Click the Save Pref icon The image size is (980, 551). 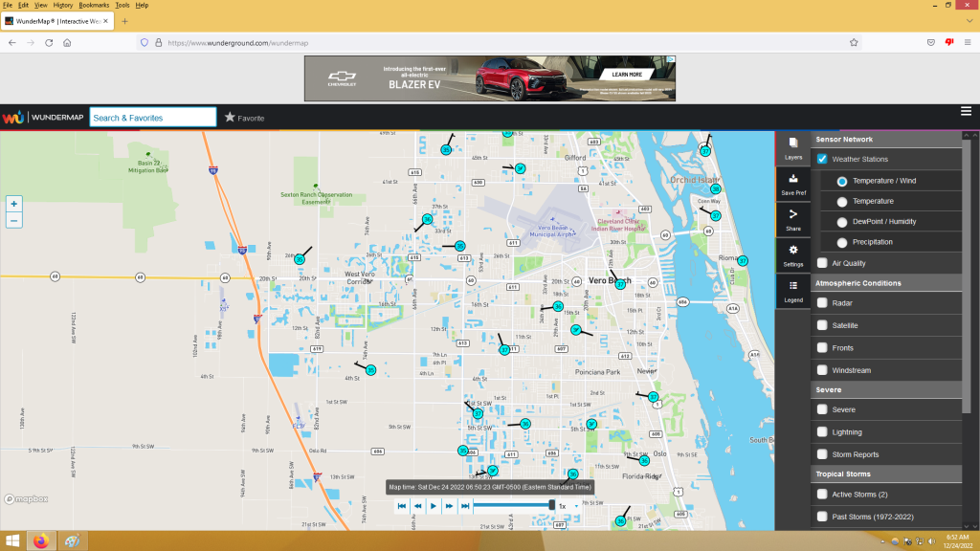tap(793, 185)
